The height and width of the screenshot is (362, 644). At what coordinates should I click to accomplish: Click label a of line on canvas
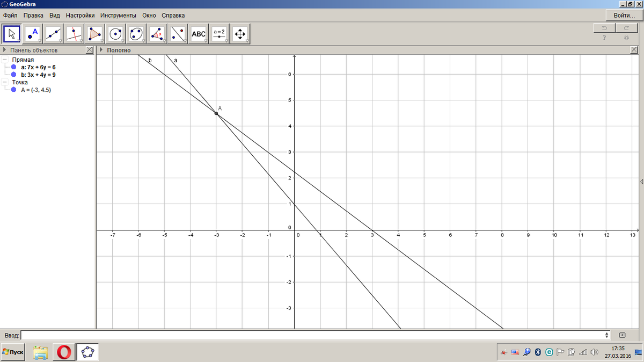(x=175, y=60)
